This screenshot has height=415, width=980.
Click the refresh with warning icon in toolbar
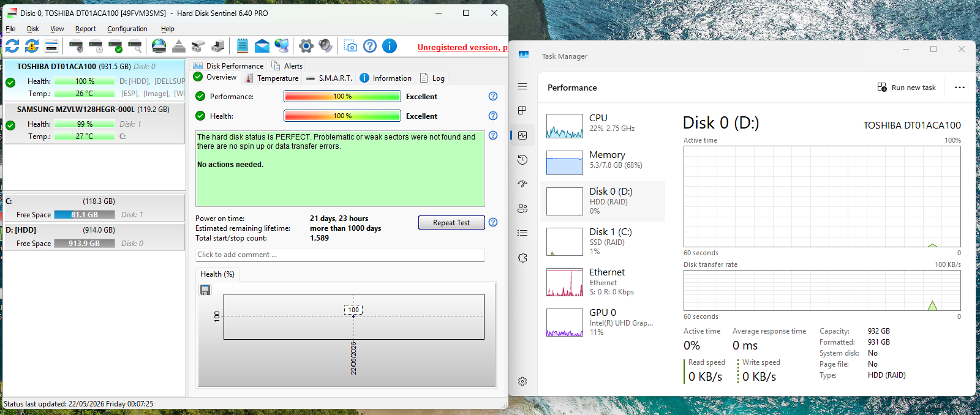tap(32, 46)
